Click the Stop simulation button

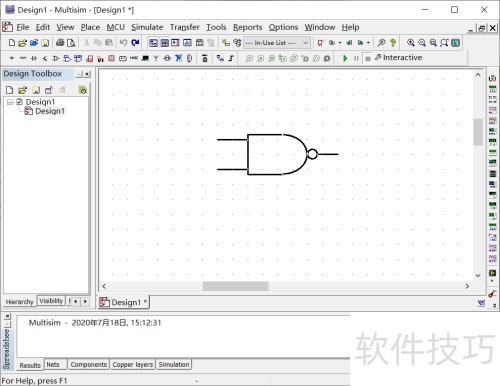pyautogui.click(x=368, y=59)
